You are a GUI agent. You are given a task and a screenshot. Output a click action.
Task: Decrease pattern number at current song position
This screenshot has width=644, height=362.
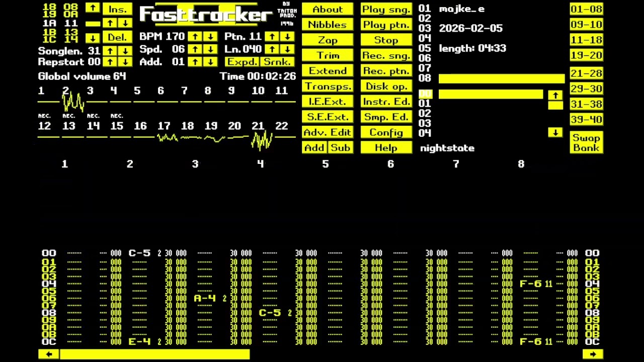(x=125, y=23)
